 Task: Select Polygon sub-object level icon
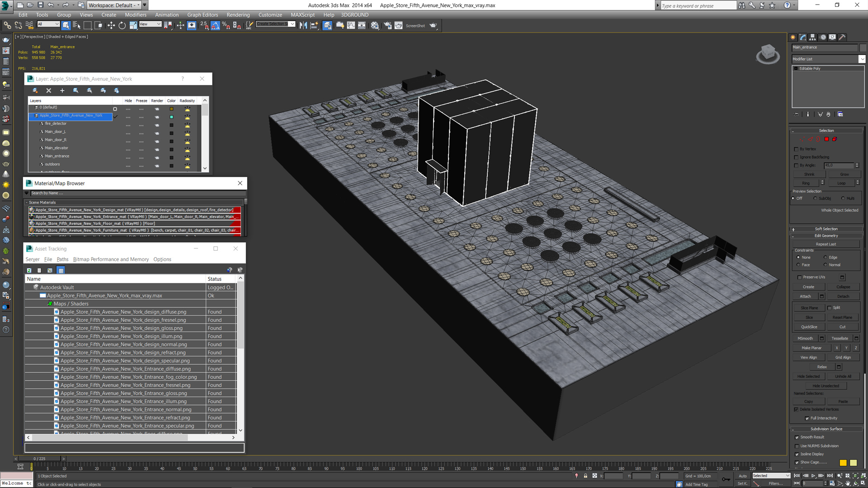point(826,139)
